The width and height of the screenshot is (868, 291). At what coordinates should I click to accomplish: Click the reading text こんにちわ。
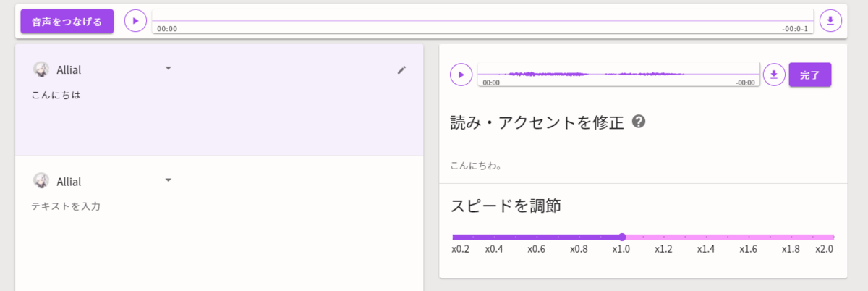pos(476,166)
